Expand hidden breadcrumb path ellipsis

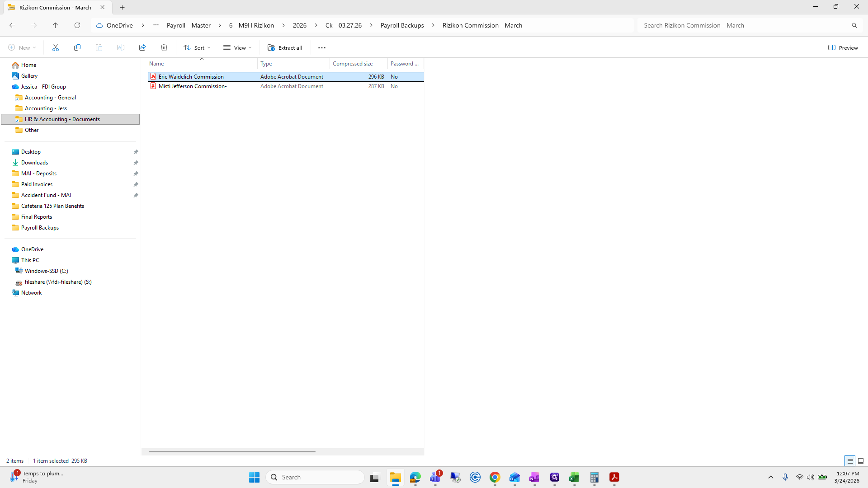click(x=156, y=25)
